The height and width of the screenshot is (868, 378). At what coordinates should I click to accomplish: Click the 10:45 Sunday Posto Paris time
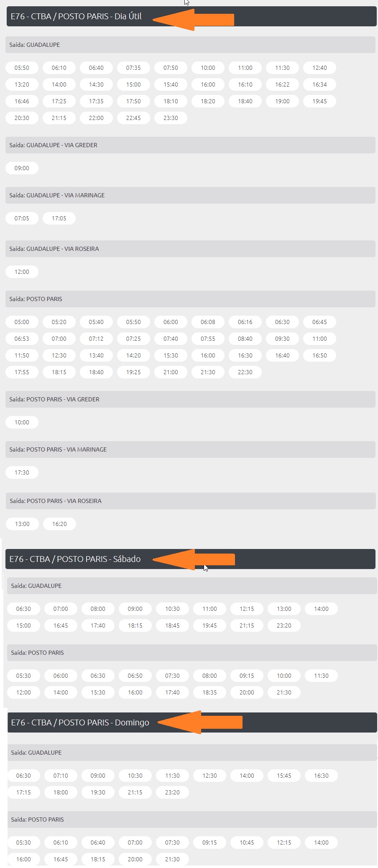[247, 842]
